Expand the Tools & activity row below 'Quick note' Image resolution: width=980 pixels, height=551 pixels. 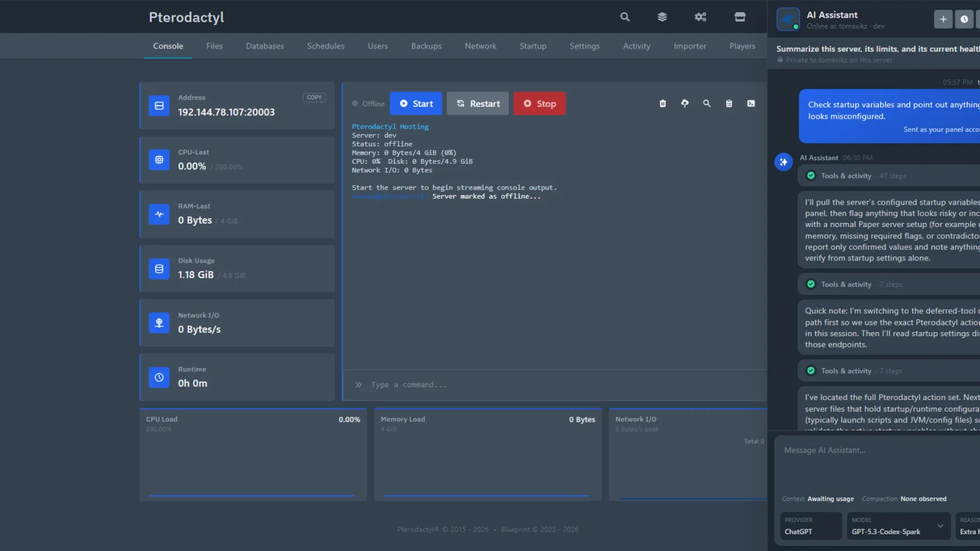(889, 371)
